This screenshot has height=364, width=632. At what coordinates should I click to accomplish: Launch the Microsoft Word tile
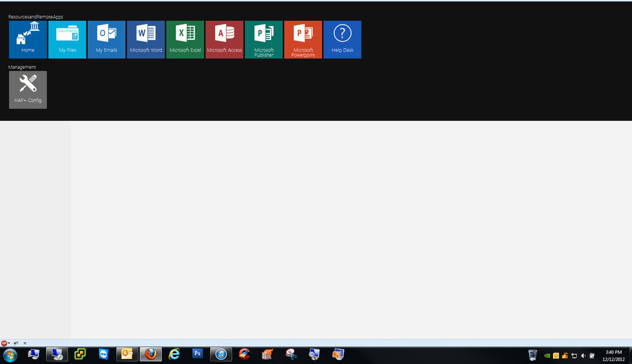tap(146, 40)
